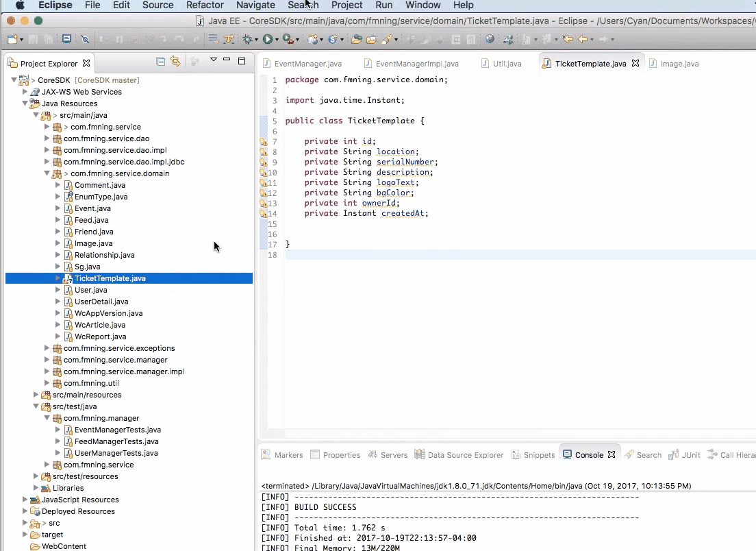This screenshot has width=756, height=551.
Task: Run the application using the Run toolbar icon
Action: point(268,39)
